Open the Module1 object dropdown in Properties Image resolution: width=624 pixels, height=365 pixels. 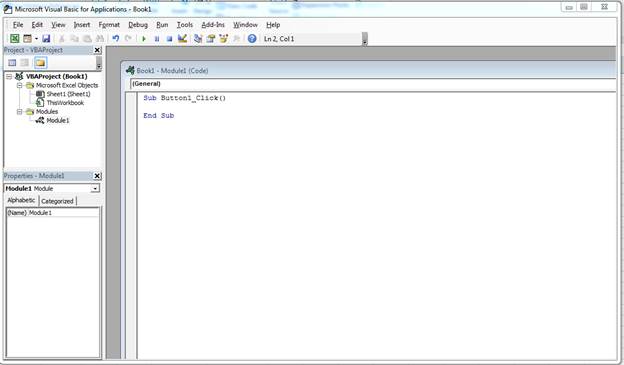click(x=95, y=189)
